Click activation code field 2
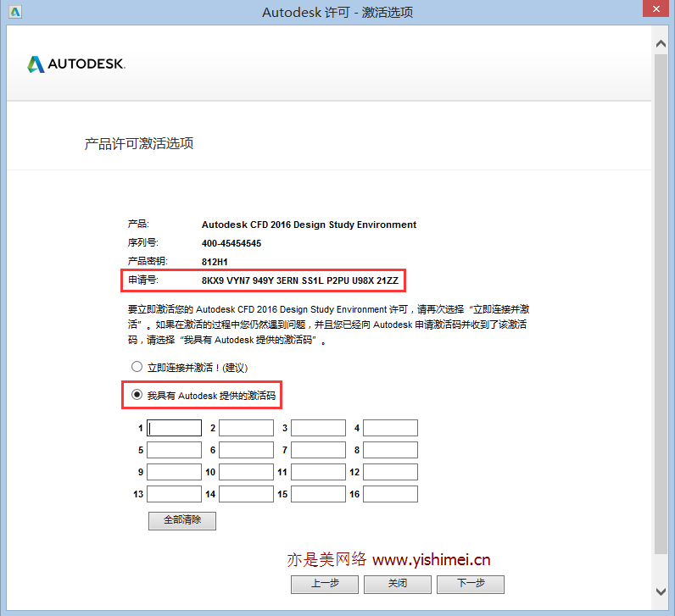 click(246, 428)
